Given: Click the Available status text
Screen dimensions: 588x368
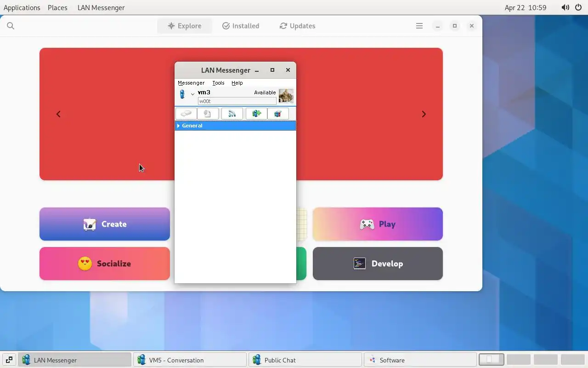Looking at the screenshot, I should point(265,92).
